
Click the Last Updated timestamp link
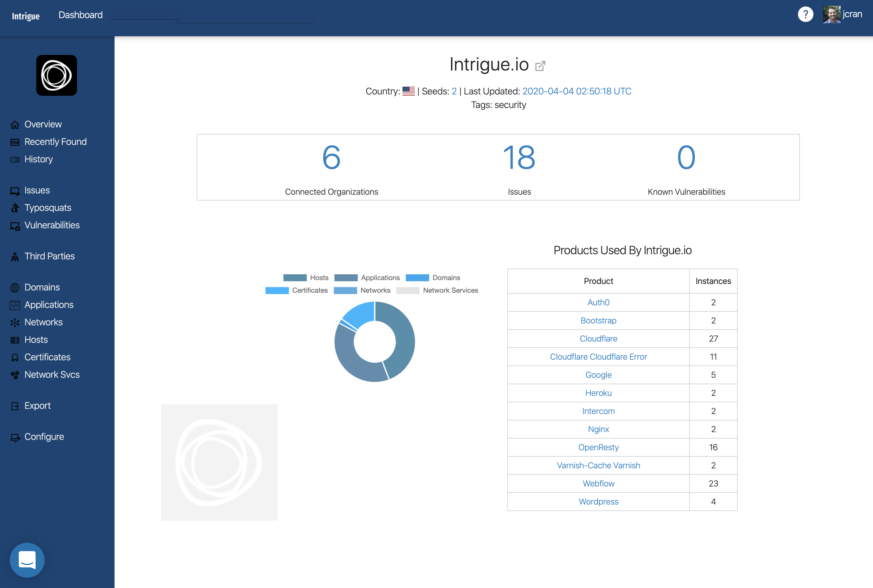coord(577,91)
